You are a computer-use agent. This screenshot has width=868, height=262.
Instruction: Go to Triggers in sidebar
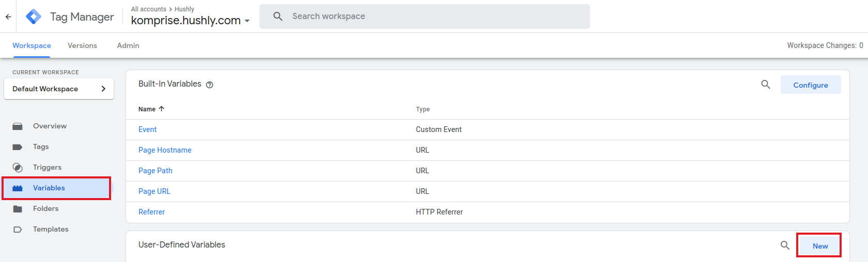(x=47, y=167)
